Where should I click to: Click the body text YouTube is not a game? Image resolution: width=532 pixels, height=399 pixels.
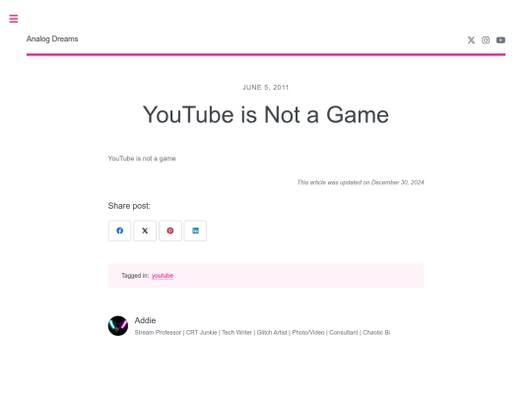pos(142,159)
